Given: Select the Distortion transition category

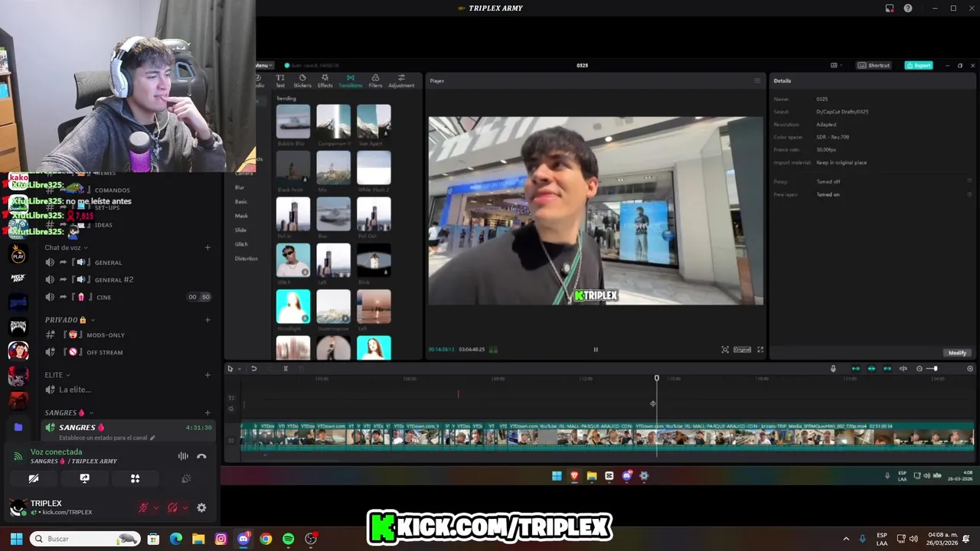Looking at the screenshot, I should tap(246, 259).
